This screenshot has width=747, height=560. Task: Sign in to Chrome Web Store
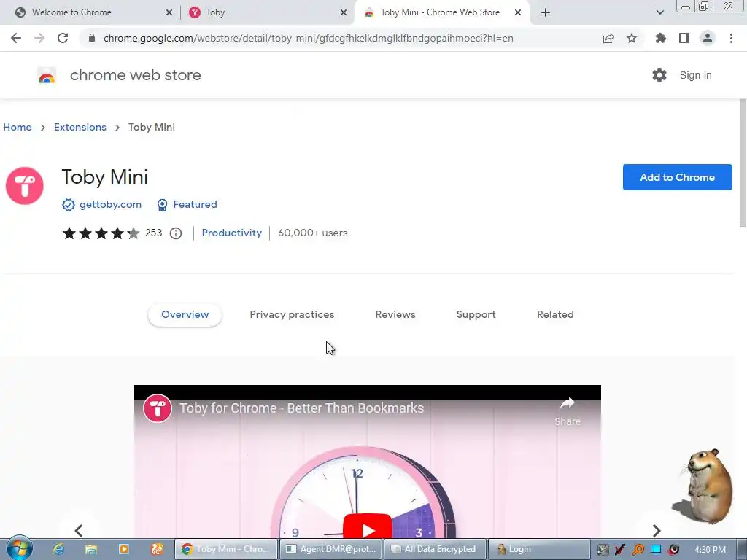(695, 75)
